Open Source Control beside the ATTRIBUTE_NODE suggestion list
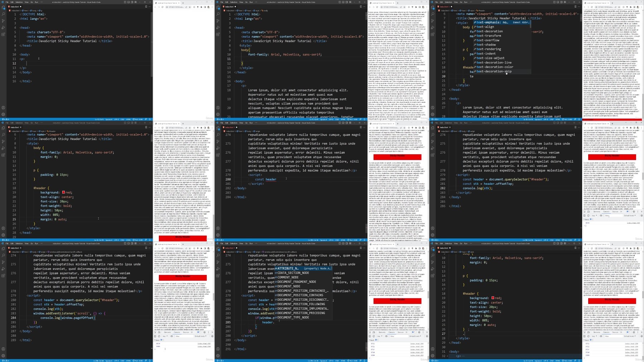This screenshot has height=362, width=644. (x=218, y=262)
